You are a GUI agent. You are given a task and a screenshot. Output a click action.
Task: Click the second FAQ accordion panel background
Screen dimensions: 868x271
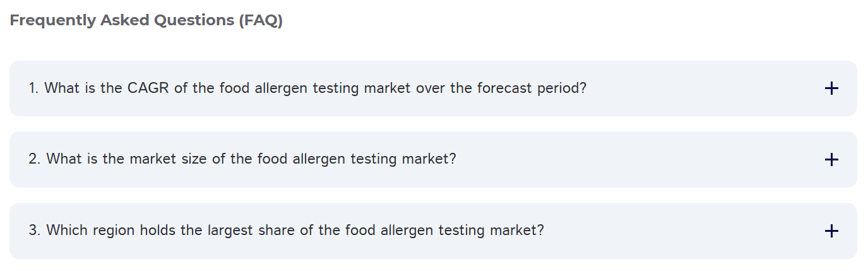pos(433,160)
